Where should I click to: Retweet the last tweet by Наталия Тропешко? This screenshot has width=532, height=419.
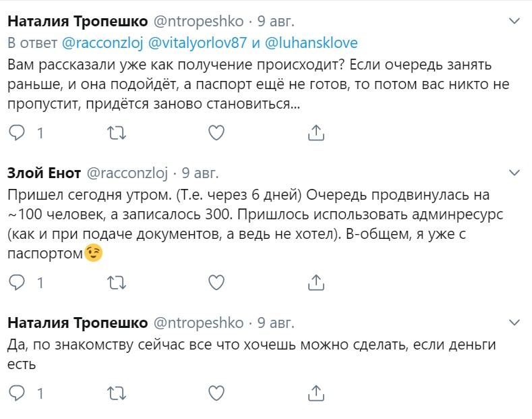pyautogui.click(x=116, y=392)
